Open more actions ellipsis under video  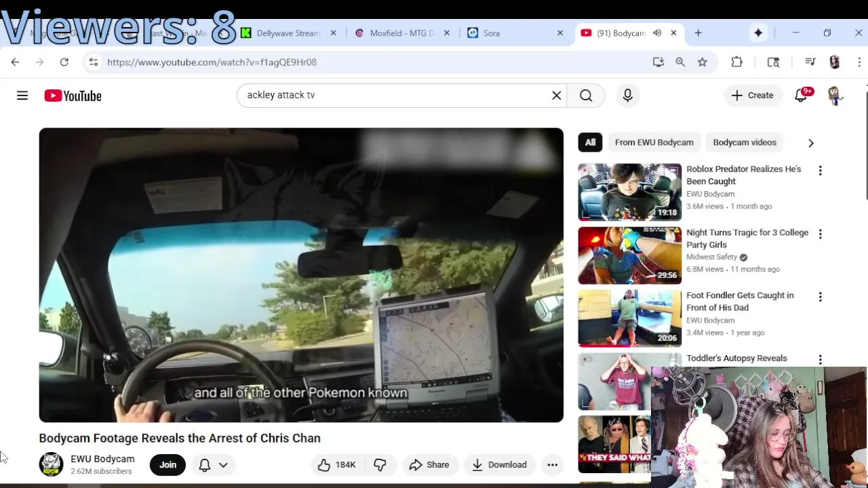(553, 465)
